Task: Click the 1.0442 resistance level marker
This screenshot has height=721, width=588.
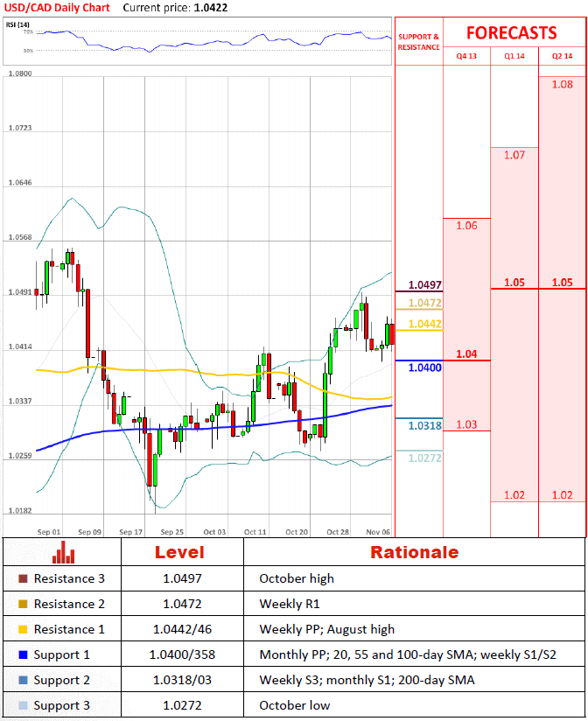Action: click(424, 324)
